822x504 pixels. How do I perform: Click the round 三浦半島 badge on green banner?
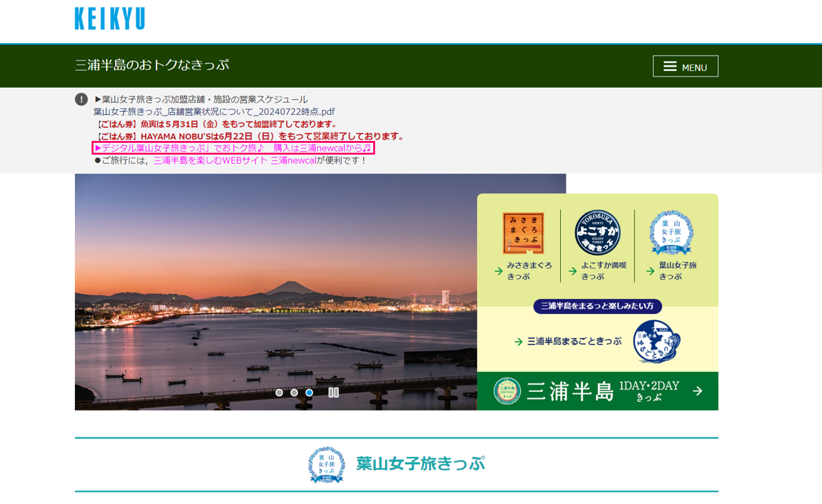[x=507, y=391]
